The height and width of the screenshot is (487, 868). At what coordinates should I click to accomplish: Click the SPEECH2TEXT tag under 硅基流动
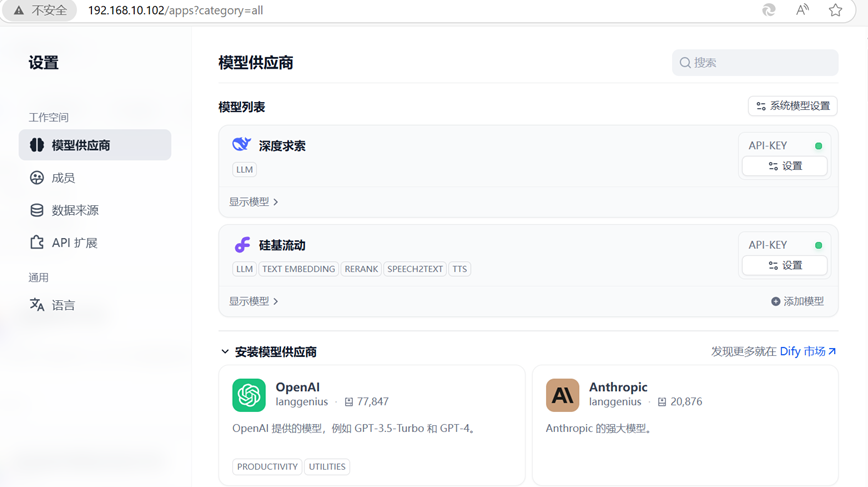pos(415,269)
